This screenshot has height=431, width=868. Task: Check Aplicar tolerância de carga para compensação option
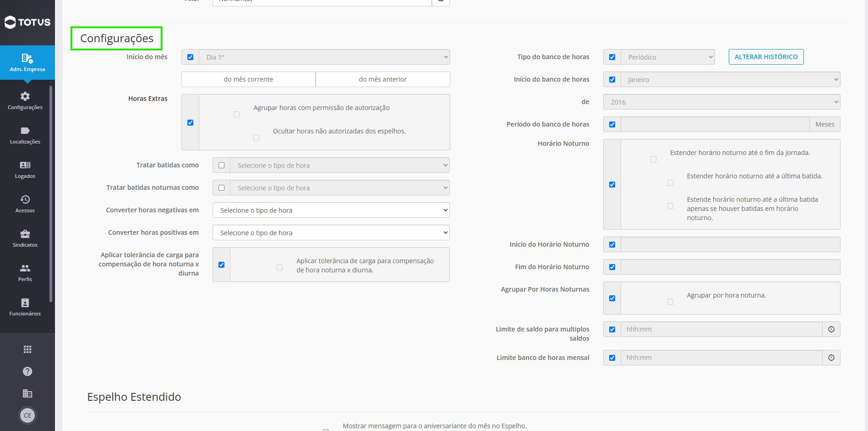pos(280,267)
